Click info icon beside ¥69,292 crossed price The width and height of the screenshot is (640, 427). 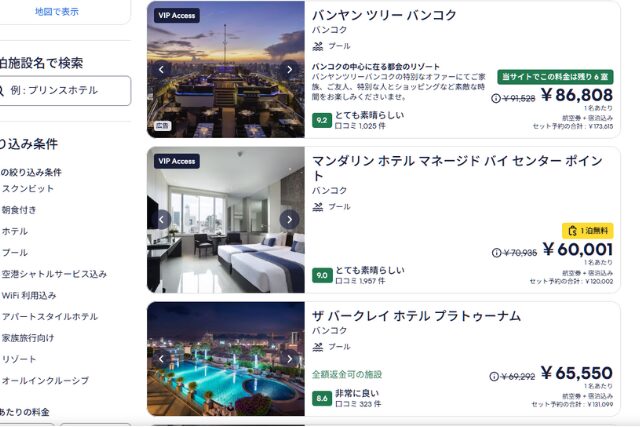[494, 376]
